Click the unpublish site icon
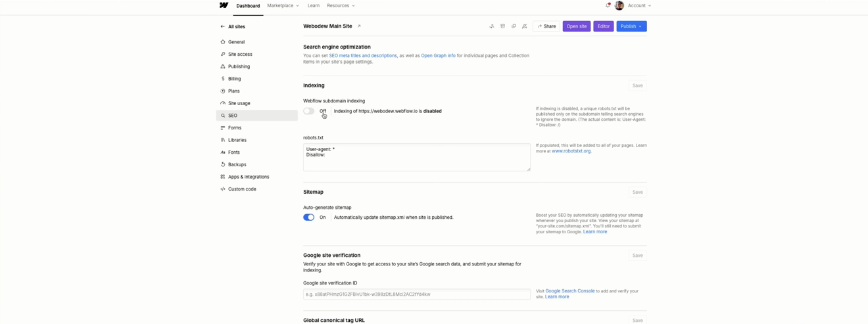The height and width of the screenshot is (324, 868). coord(525,26)
